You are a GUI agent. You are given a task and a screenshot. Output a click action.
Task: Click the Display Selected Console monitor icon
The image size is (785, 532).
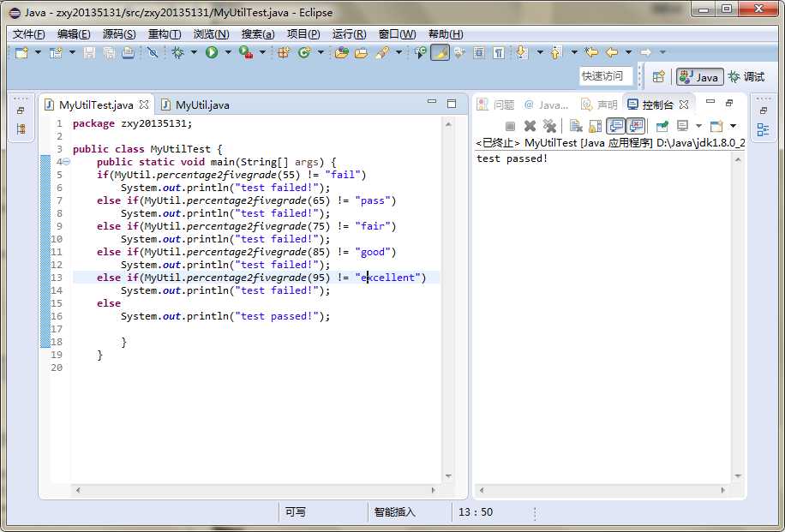click(x=682, y=126)
